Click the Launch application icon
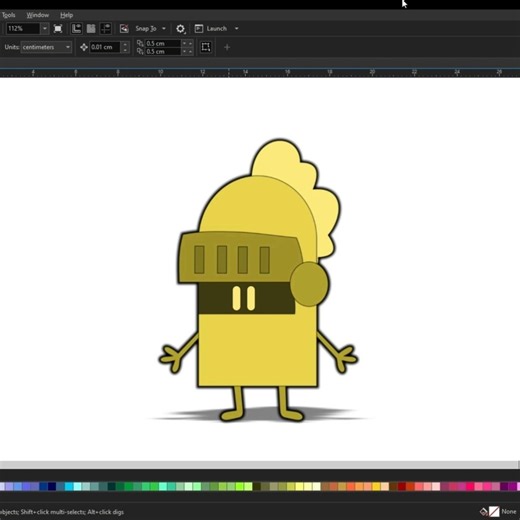 pos(199,29)
